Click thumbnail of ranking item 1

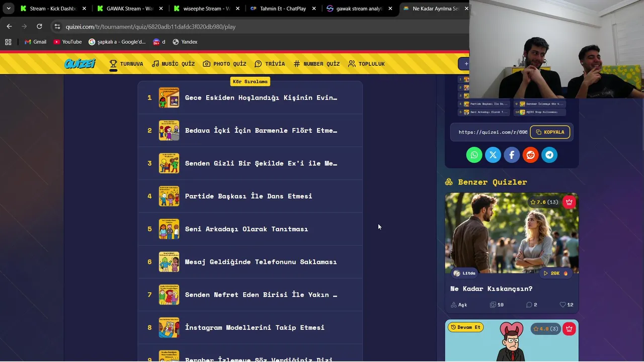tap(169, 98)
